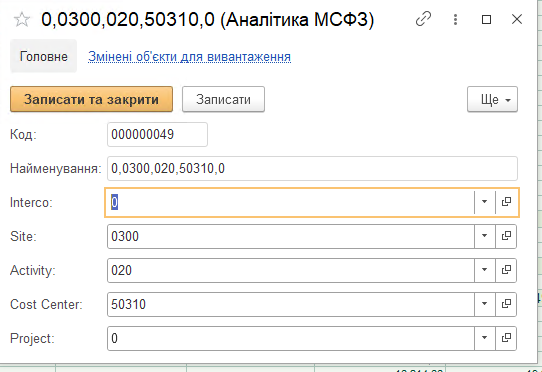This screenshot has width=542, height=372.
Task: Click the Project: label
Action: point(32,338)
